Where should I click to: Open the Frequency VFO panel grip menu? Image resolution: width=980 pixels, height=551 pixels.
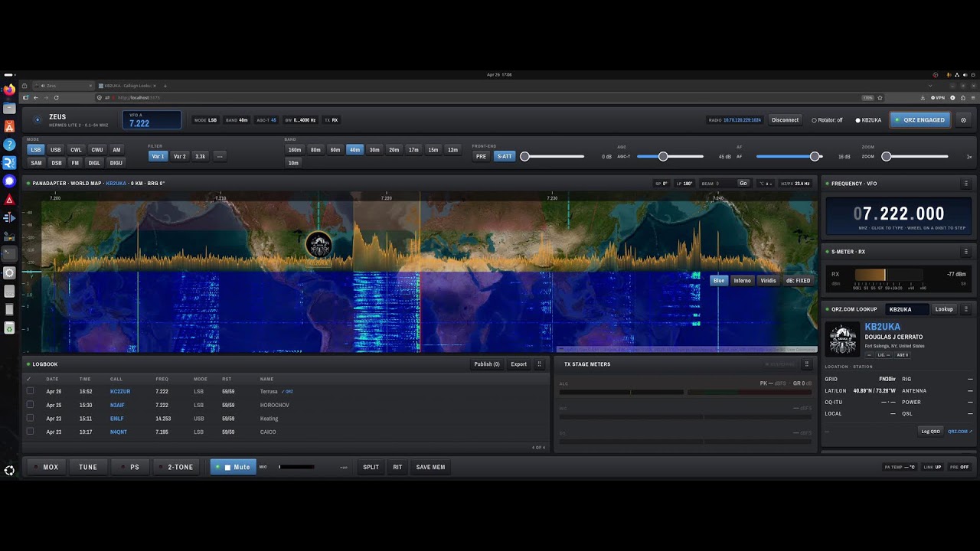tap(965, 184)
